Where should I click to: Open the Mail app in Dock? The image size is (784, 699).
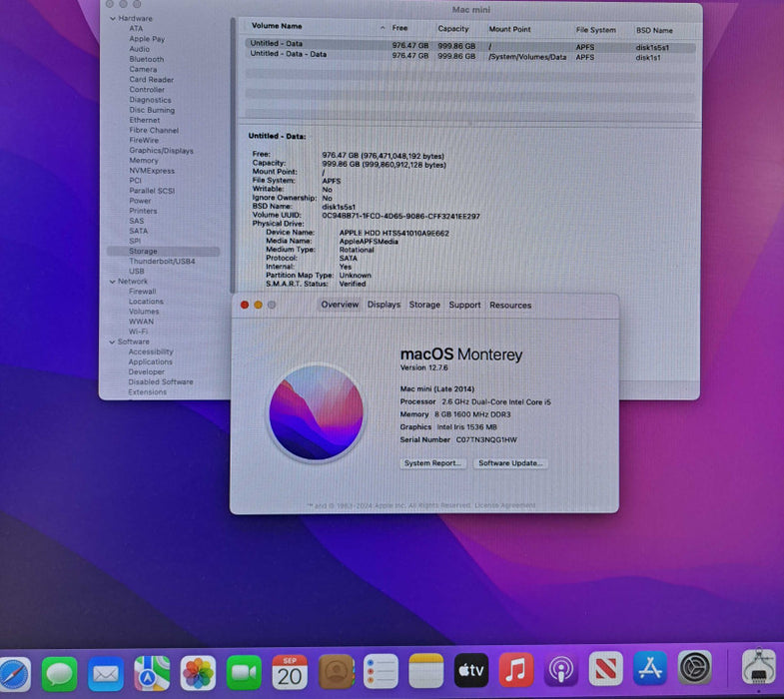point(106,674)
